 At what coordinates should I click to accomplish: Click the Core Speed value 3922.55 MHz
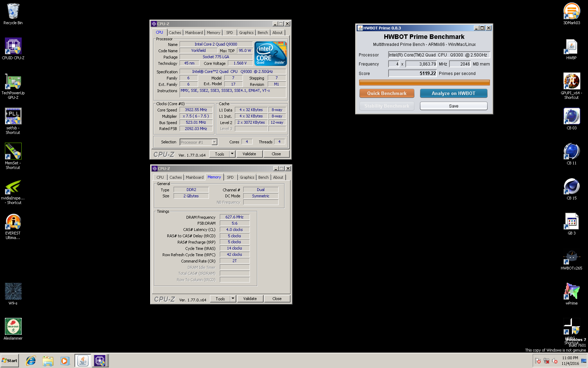click(x=196, y=110)
